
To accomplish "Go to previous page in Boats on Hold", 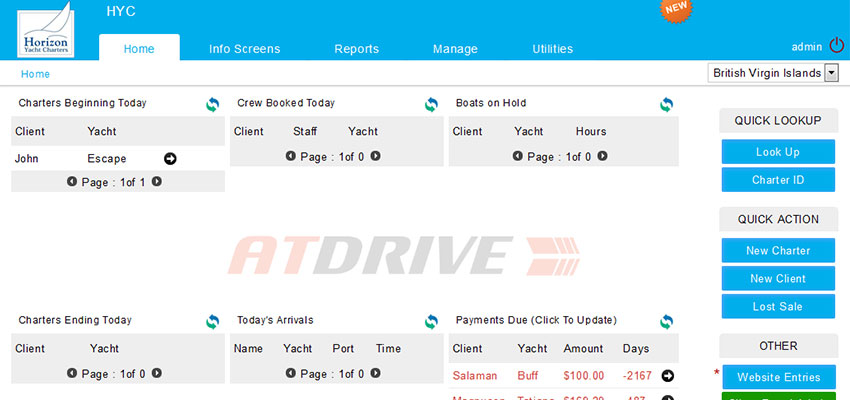I will click(x=518, y=156).
